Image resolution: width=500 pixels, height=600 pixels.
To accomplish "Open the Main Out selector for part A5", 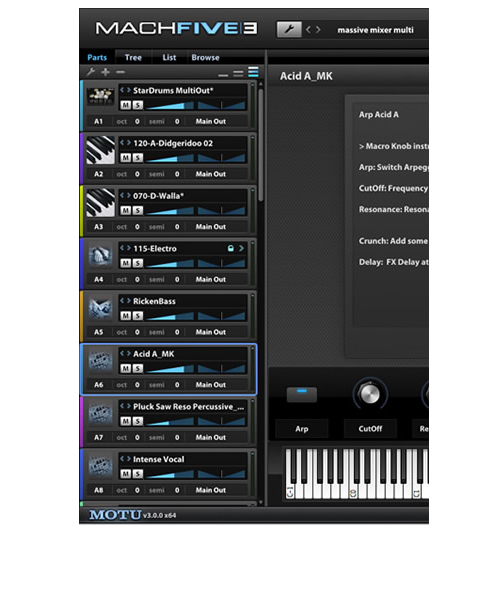I will click(x=211, y=332).
